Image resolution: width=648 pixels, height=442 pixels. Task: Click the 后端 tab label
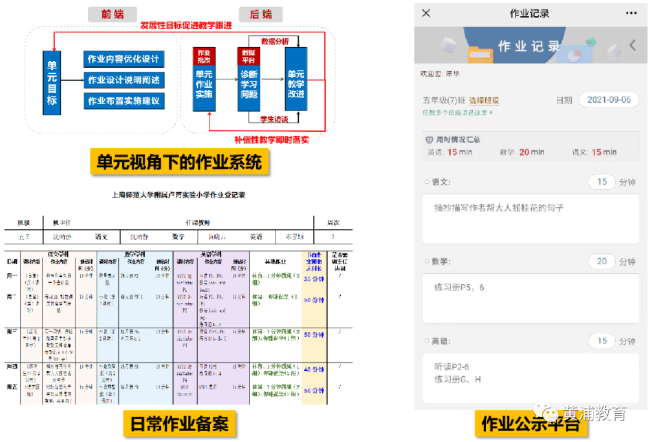tap(261, 14)
